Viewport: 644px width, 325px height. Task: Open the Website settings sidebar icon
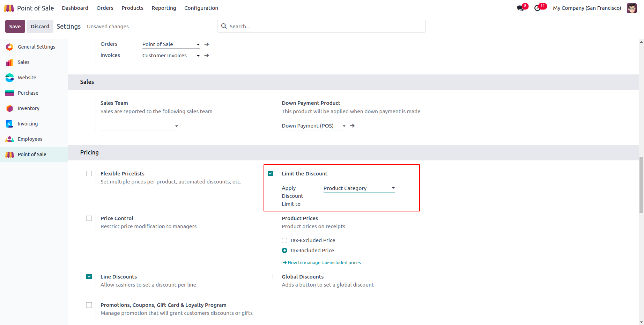[x=10, y=78]
